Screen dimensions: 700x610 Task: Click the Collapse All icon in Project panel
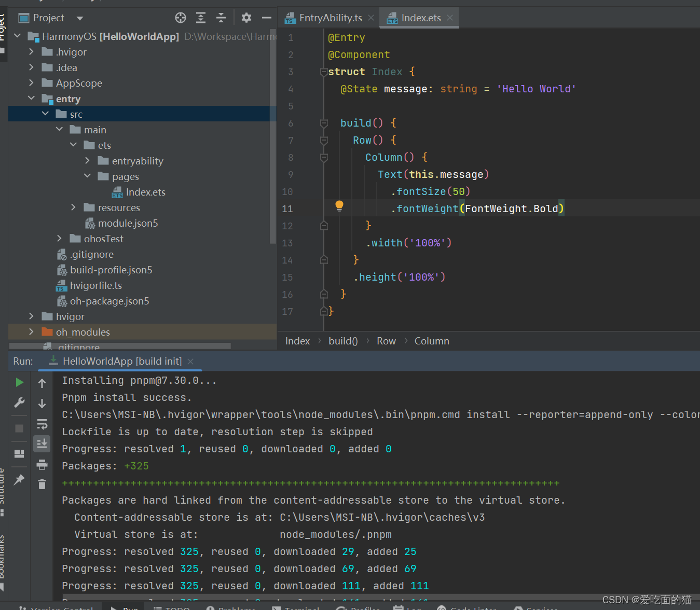coord(221,18)
